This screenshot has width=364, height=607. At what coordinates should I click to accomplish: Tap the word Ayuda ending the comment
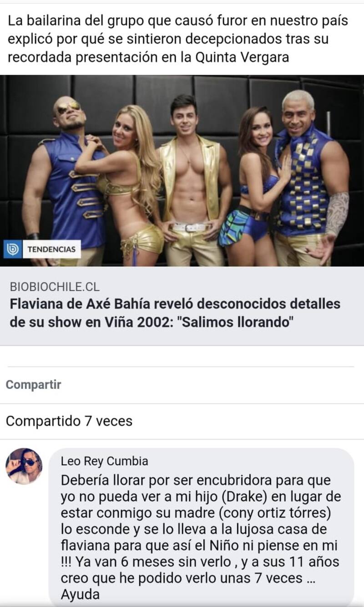pyautogui.click(x=80, y=595)
